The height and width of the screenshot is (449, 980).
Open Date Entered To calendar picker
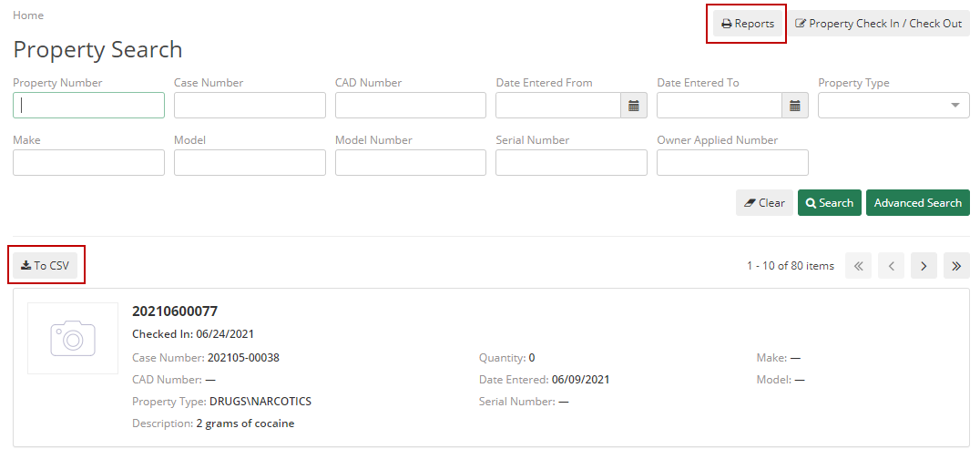[x=795, y=106]
